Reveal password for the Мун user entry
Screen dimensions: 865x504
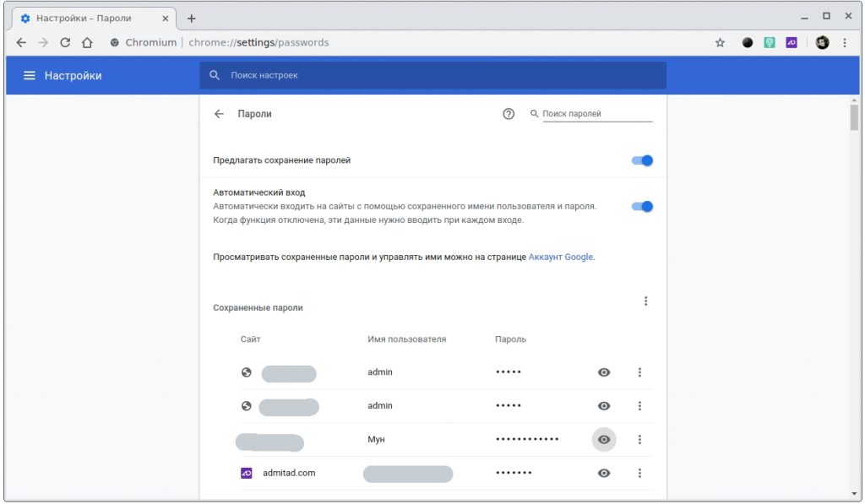click(x=604, y=440)
